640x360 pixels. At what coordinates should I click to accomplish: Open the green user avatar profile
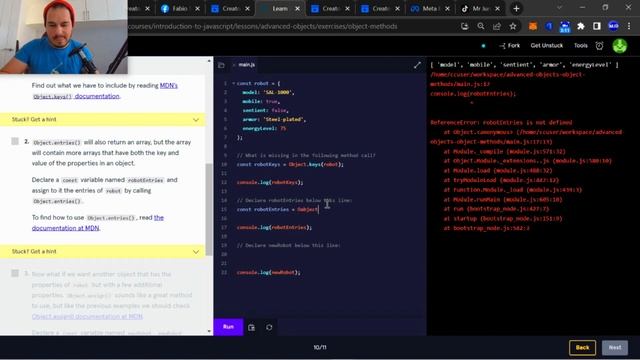point(620,46)
